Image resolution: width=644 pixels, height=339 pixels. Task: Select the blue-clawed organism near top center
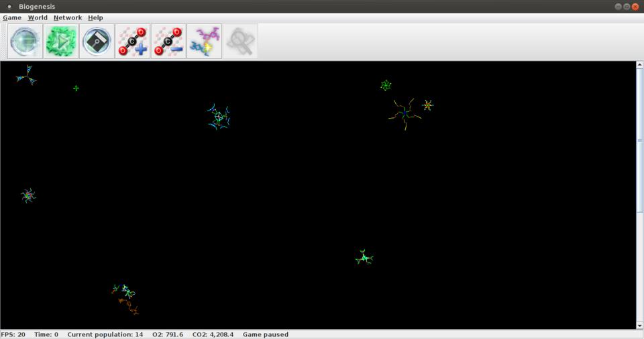tap(219, 117)
